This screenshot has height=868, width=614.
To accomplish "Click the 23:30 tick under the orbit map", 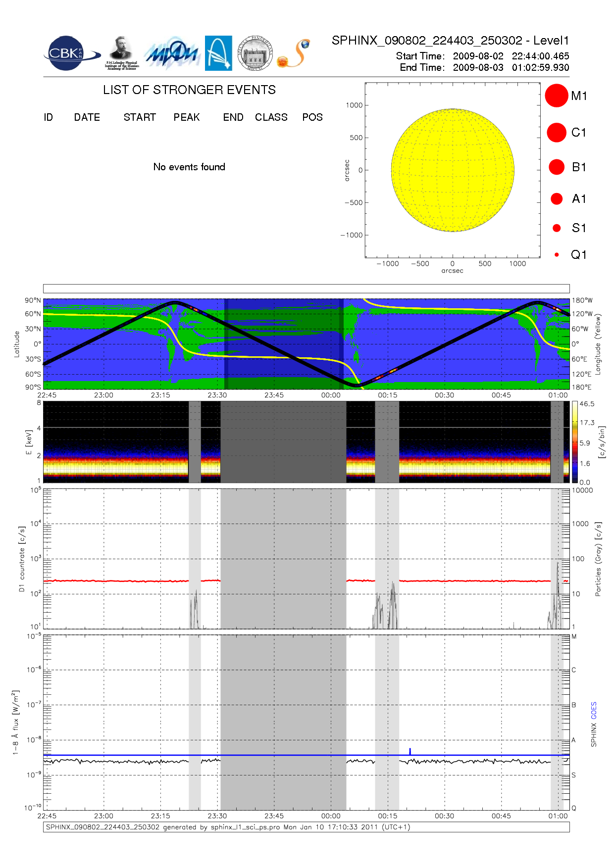I will point(217,395).
